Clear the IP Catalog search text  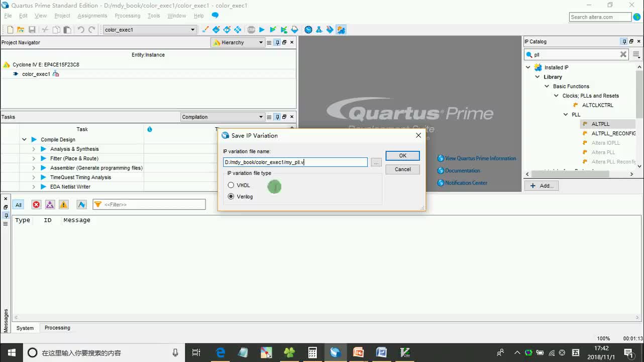[623, 54]
